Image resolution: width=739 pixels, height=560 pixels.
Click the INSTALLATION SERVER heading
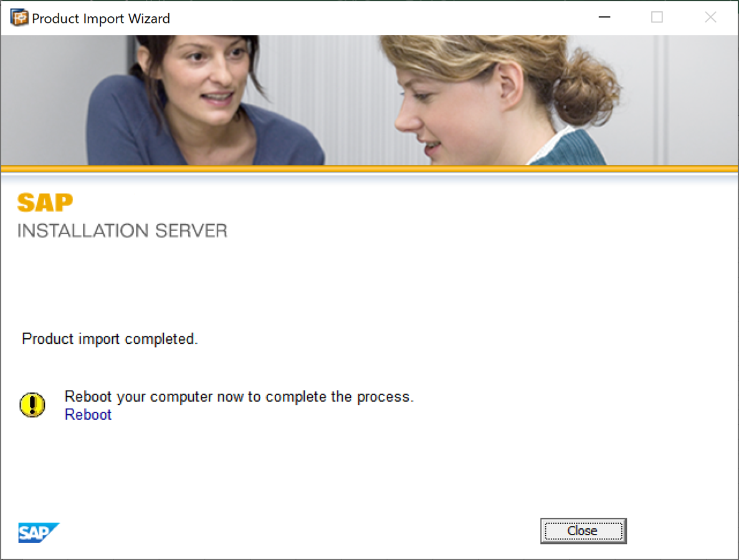123,230
